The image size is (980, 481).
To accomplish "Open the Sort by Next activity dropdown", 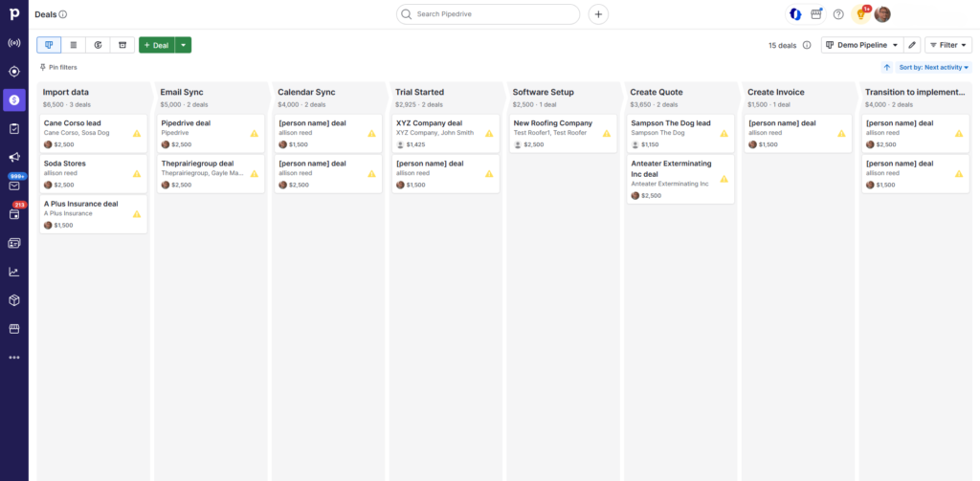I will pos(934,67).
